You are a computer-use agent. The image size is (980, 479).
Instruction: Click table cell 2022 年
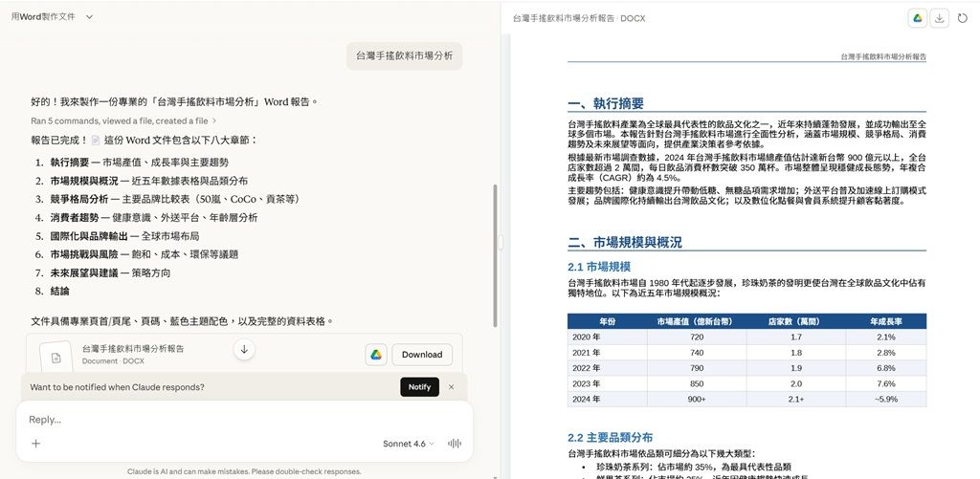(x=607, y=368)
